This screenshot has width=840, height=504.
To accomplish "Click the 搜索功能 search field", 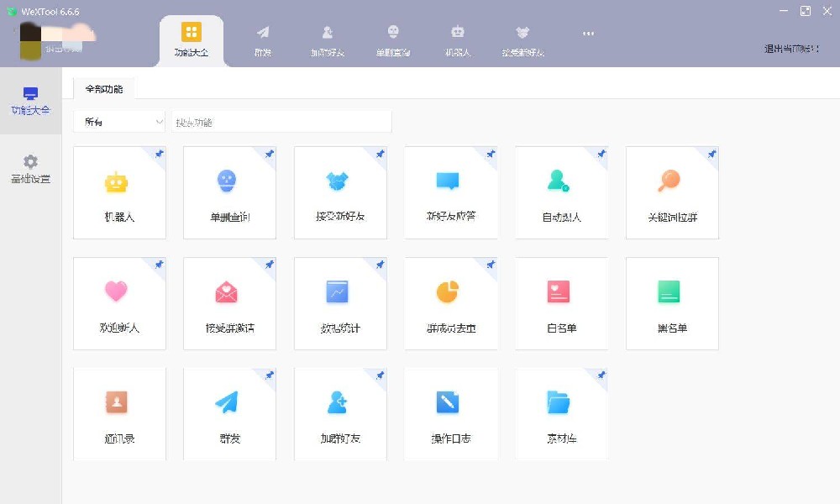I will 281,122.
